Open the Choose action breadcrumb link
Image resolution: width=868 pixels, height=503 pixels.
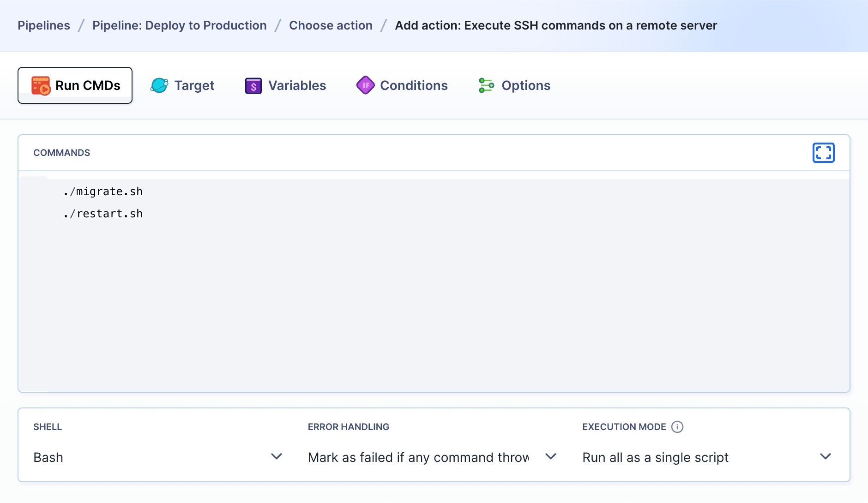click(x=331, y=25)
